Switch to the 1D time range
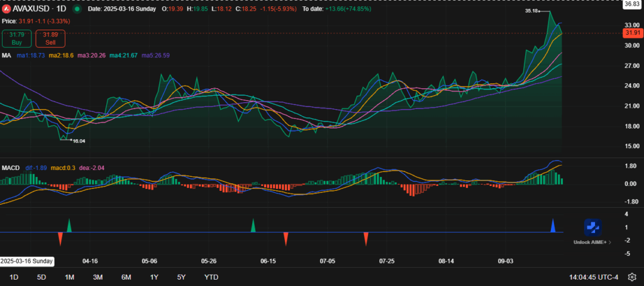Viewport: 644px width, 286px height. pos(14,277)
